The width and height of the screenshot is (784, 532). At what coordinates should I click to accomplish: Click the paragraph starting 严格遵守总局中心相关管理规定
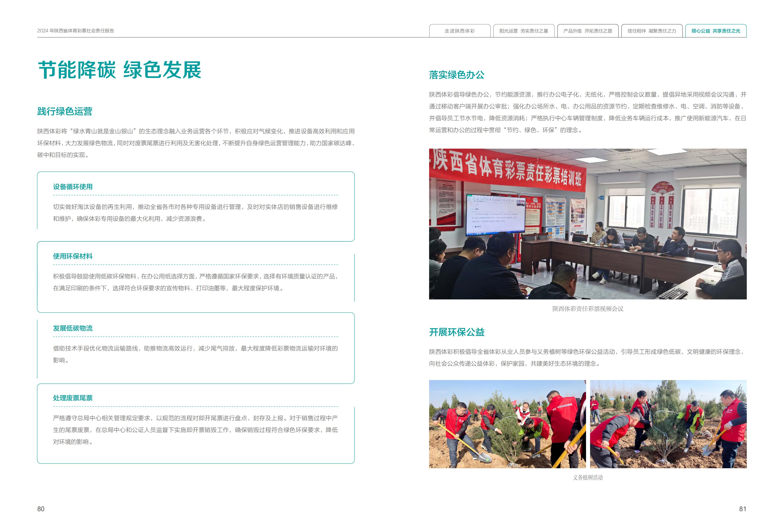(195, 430)
